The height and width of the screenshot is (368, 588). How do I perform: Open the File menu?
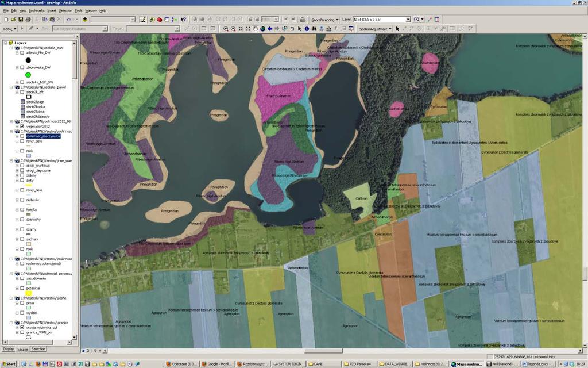pos(6,11)
